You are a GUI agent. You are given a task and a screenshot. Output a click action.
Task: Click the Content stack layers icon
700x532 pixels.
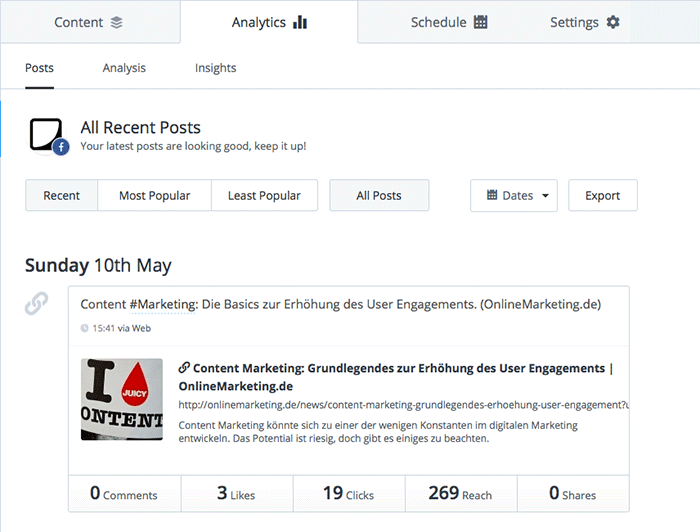pos(117,22)
